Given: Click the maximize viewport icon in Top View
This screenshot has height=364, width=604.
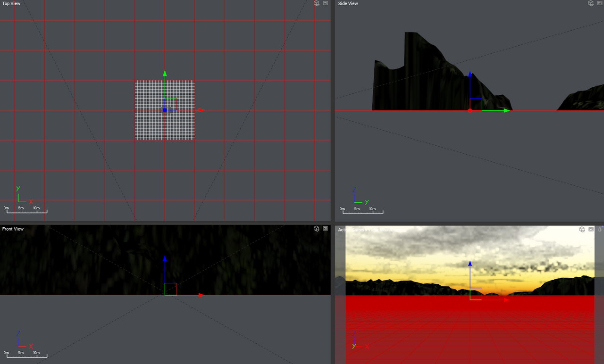Looking at the screenshot, I should (x=325, y=3).
